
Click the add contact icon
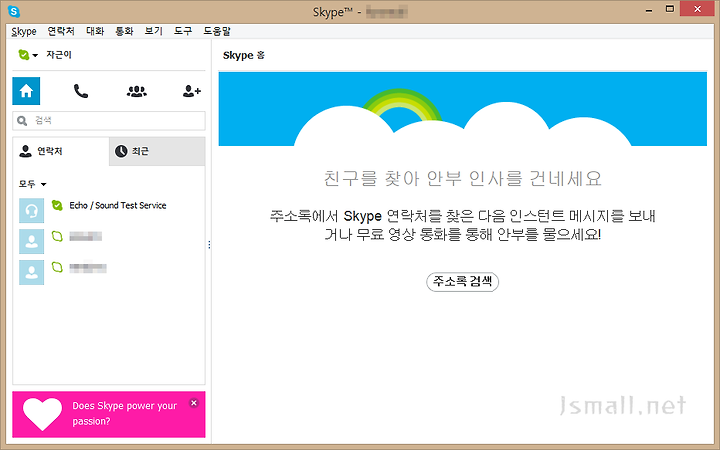tap(191, 91)
